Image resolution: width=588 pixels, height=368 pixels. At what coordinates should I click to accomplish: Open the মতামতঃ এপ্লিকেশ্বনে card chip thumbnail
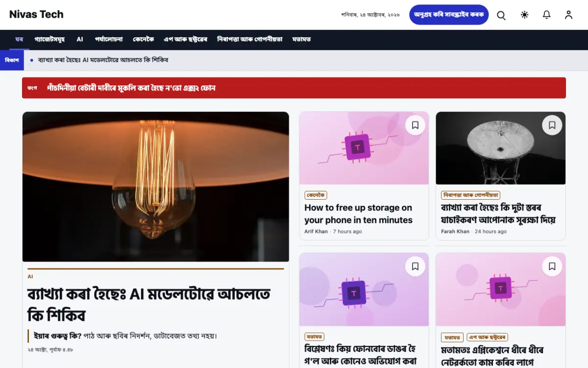pyautogui.click(x=501, y=289)
